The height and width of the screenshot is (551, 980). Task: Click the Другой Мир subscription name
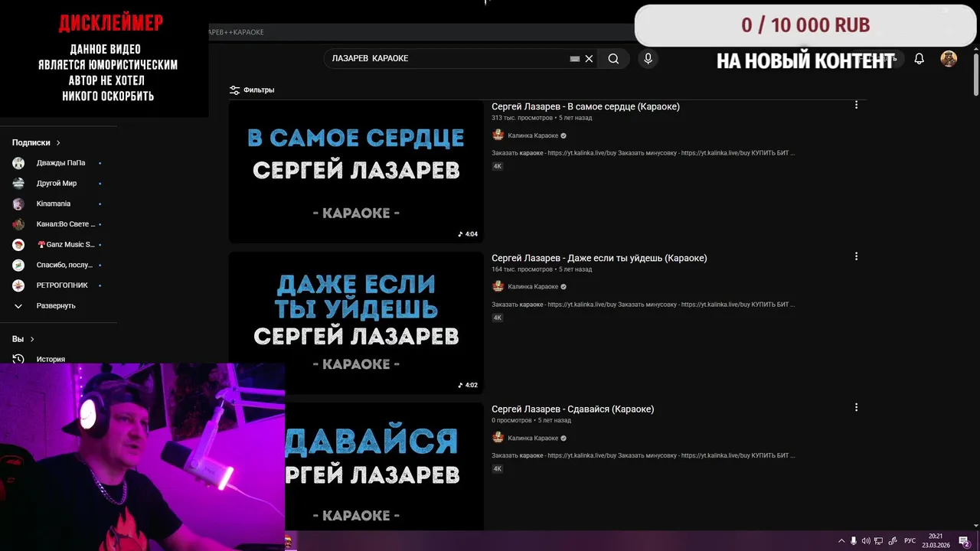coord(57,184)
